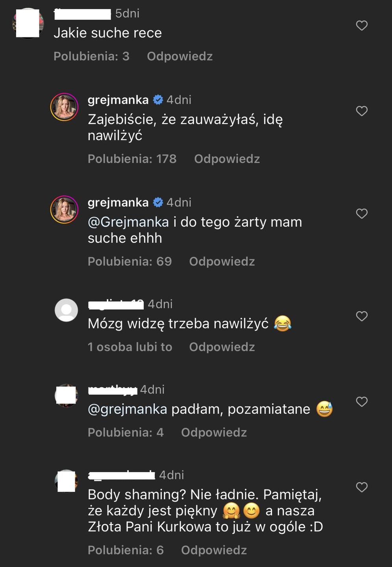Image resolution: width=392 pixels, height=567 pixels.
Task: Open grejmanka username above "Zajebiście" reply
Action: pyautogui.click(x=118, y=100)
